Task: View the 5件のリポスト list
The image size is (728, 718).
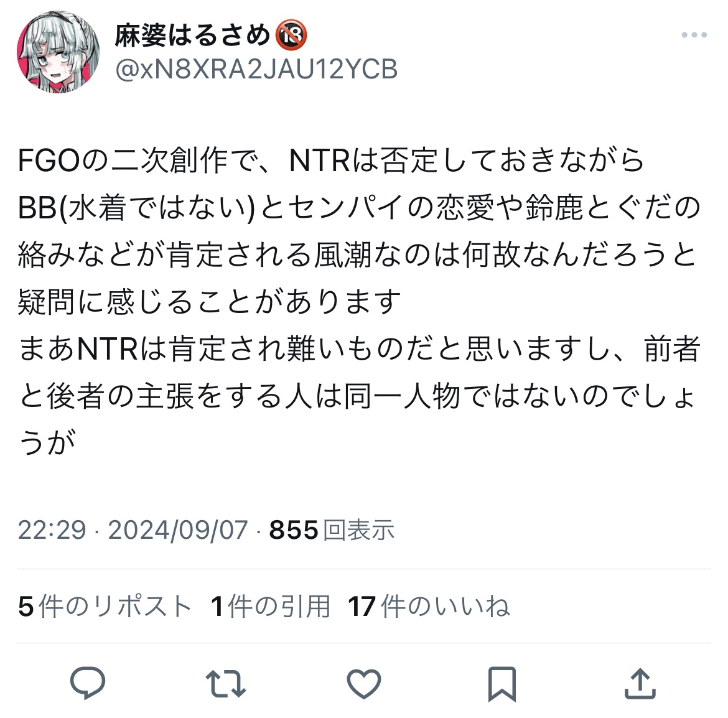Action: [105, 606]
